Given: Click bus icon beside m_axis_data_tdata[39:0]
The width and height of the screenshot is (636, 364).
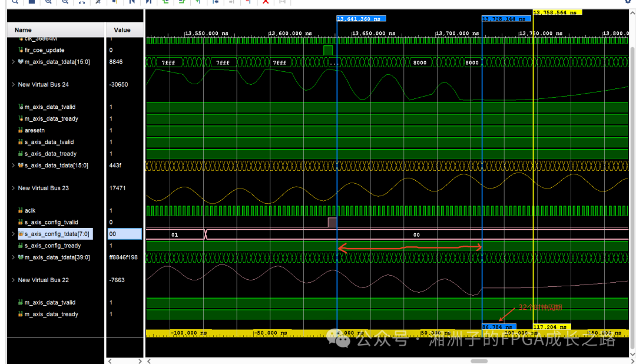Looking at the screenshot, I should click(21, 257).
